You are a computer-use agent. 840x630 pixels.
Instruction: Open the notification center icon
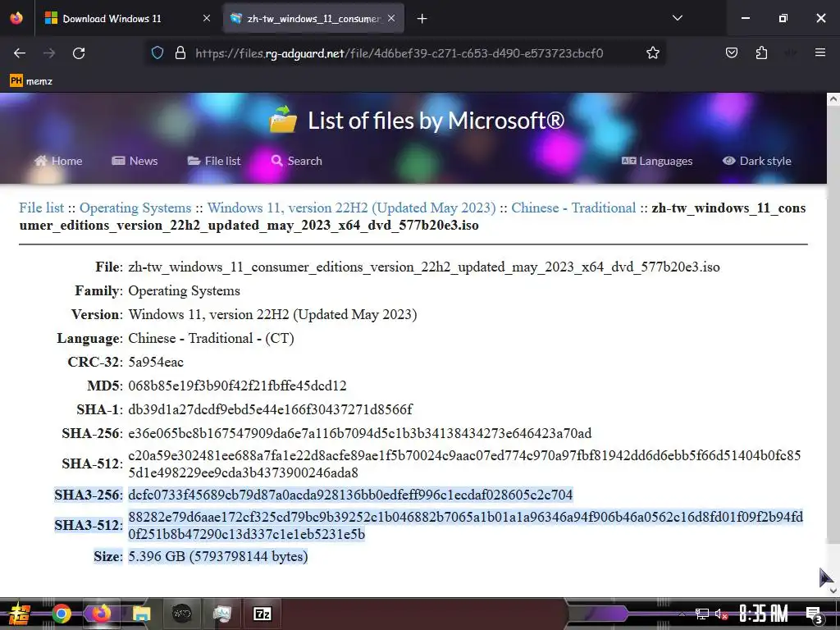click(x=815, y=614)
